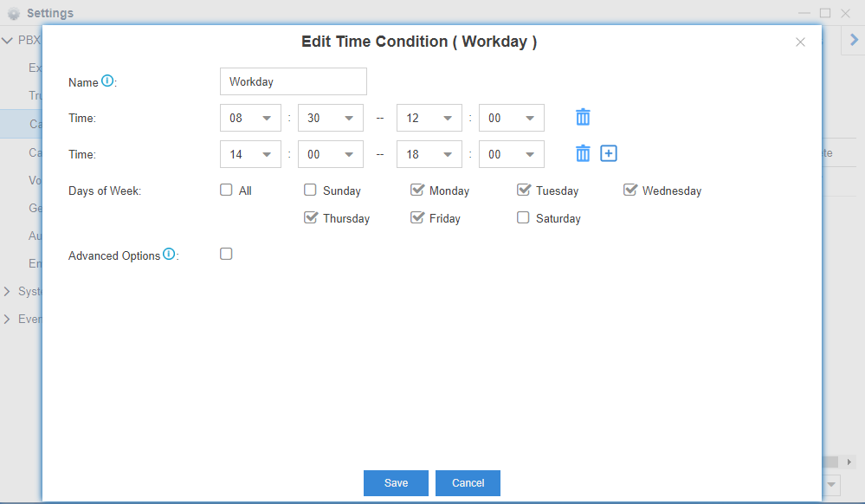Cancel editing the time condition
Viewport: 865px width, 504px height.
pos(468,483)
